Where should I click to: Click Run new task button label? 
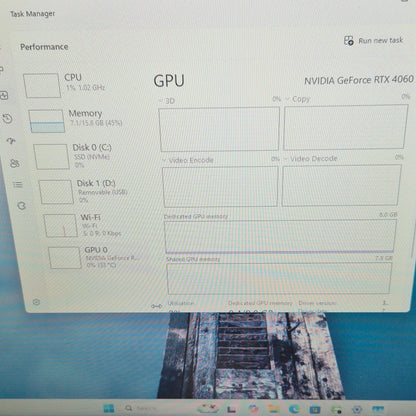click(381, 41)
